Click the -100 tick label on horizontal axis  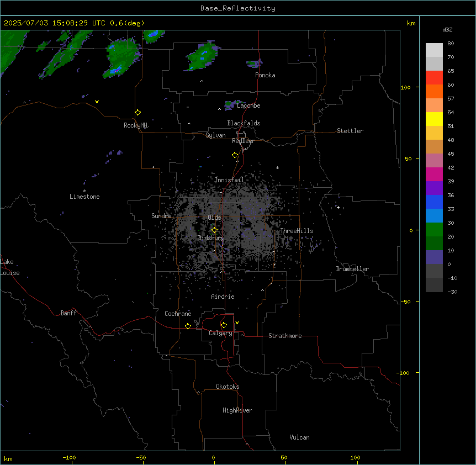click(x=69, y=457)
